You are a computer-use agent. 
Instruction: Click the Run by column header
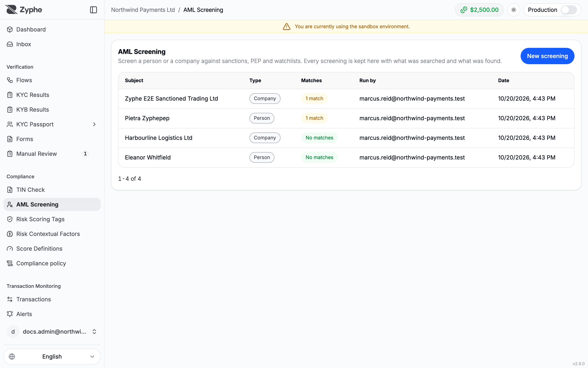[367, 80]
